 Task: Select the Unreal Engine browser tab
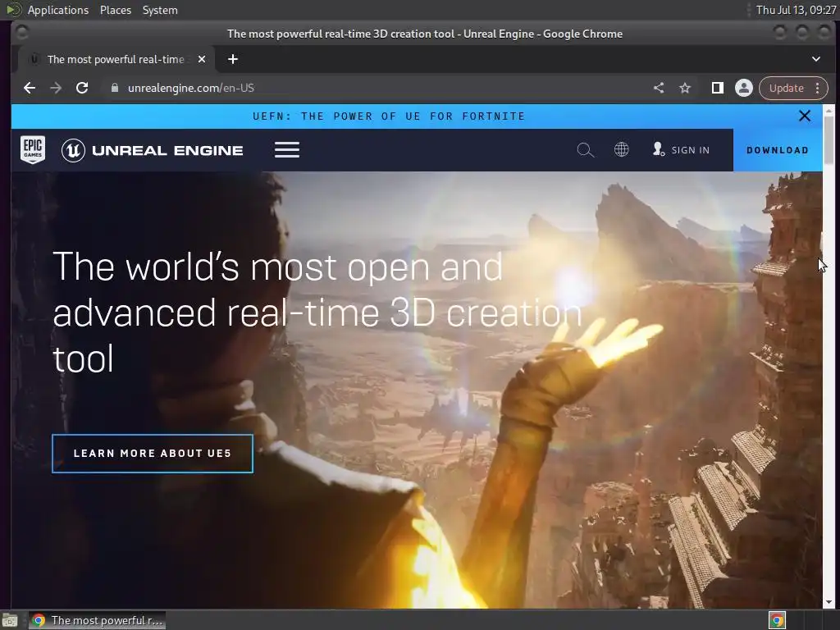(x=116, y=59)
